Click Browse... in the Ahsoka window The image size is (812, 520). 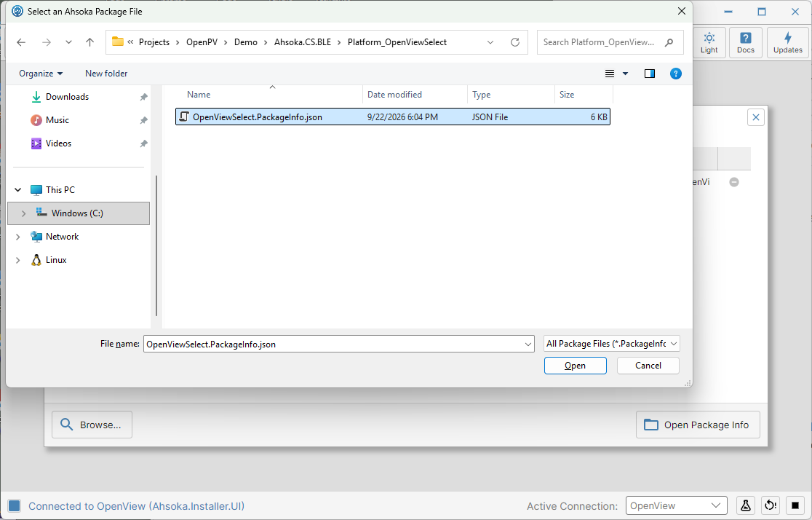92,425
